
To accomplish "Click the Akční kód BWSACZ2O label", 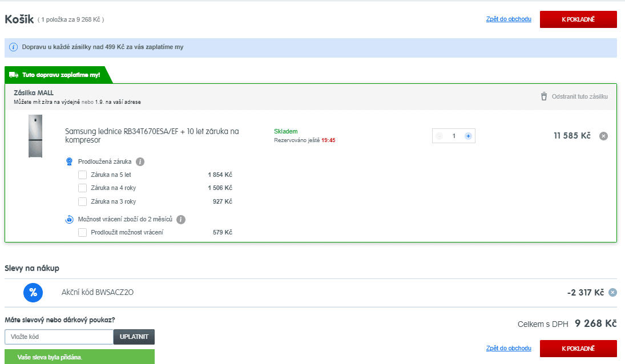I will click(98, 292).
